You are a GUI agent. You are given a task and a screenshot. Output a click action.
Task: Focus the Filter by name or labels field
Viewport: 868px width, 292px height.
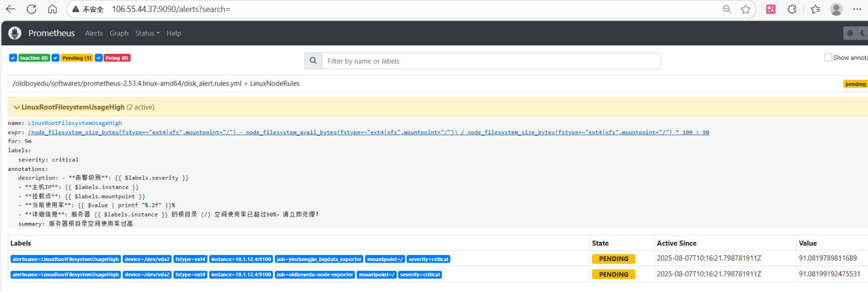click(x=491, y=61)
